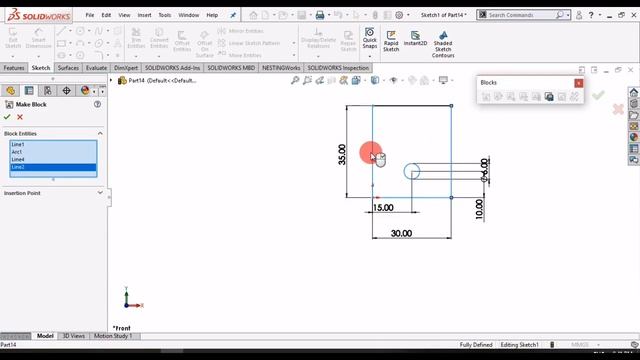Open the Tools menu

[x=165, y=15]
